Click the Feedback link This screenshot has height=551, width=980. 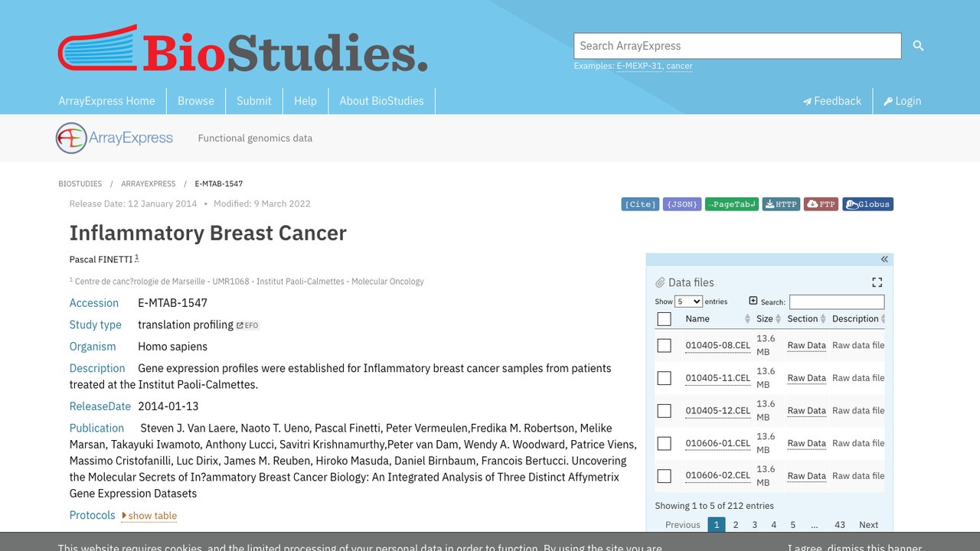point(832,101)
